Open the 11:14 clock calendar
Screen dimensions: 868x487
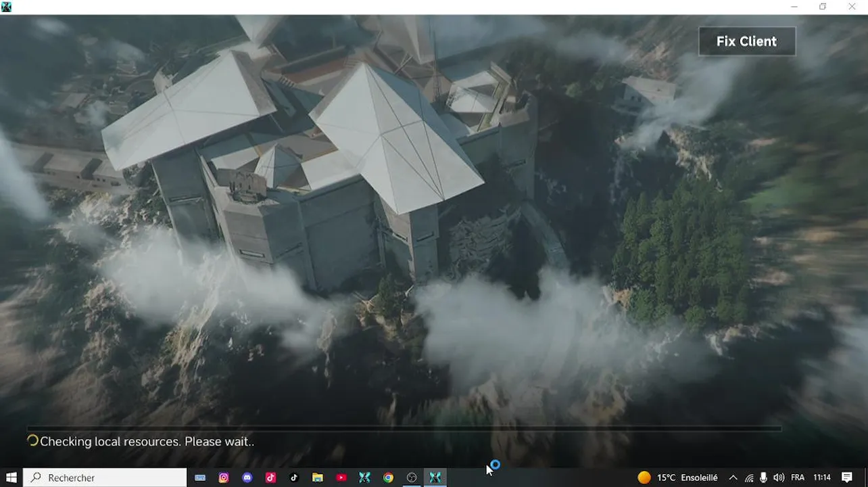pyautogui.click(x=822, y=478)
